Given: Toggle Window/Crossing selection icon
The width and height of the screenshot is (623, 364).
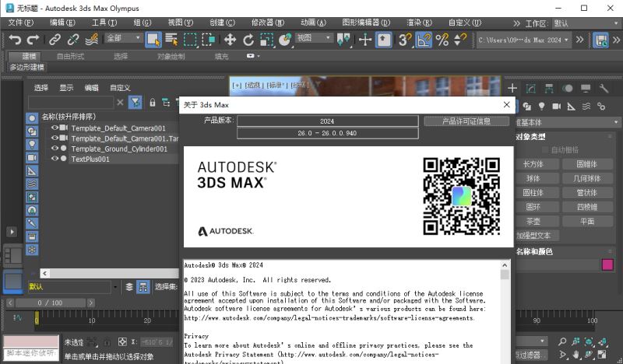Looking at the screenshot, I should [209, 40].
